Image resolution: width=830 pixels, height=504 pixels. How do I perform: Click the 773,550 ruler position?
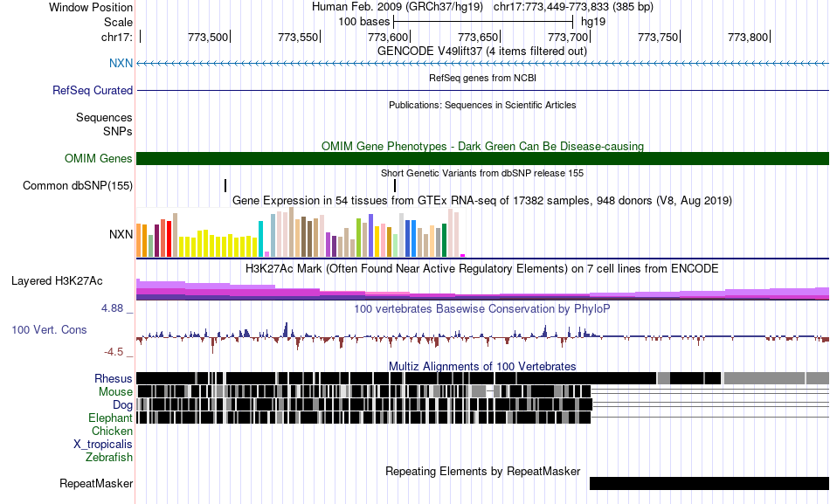click(298, 37)
